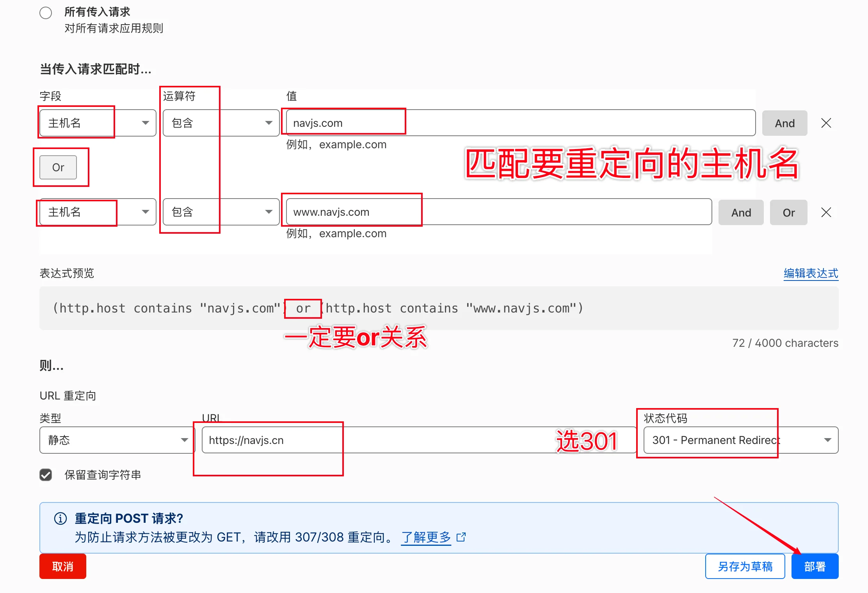868x593 pixels.
Task: Click Or button on the www.navjs.com row
Action: 788,213
